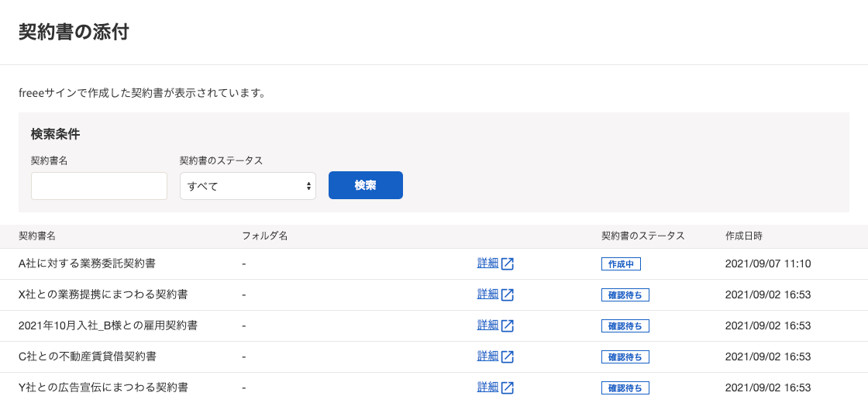Click the 契約書のステータス column header

pyautogui.click(x=643, y=236)
